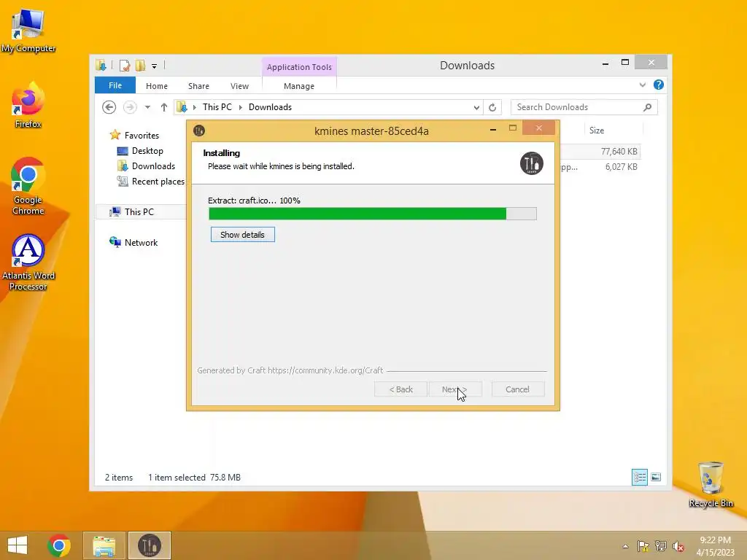747x560 pixels.
Task: Select This PC in navigation pane
Action: tap(139, 212)
